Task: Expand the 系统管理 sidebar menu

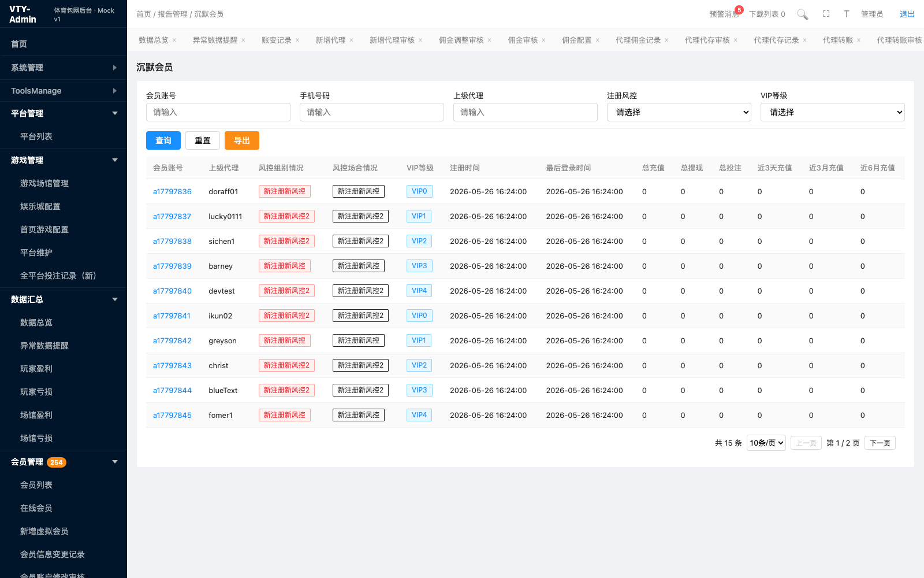Action: click(x=64, y=68)
